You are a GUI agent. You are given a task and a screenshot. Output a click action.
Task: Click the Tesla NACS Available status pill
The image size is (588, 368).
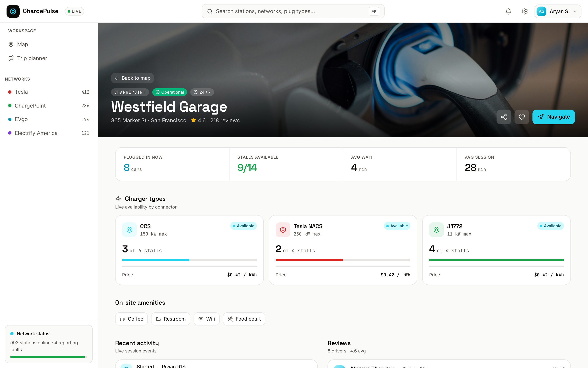tap(397, 226)
